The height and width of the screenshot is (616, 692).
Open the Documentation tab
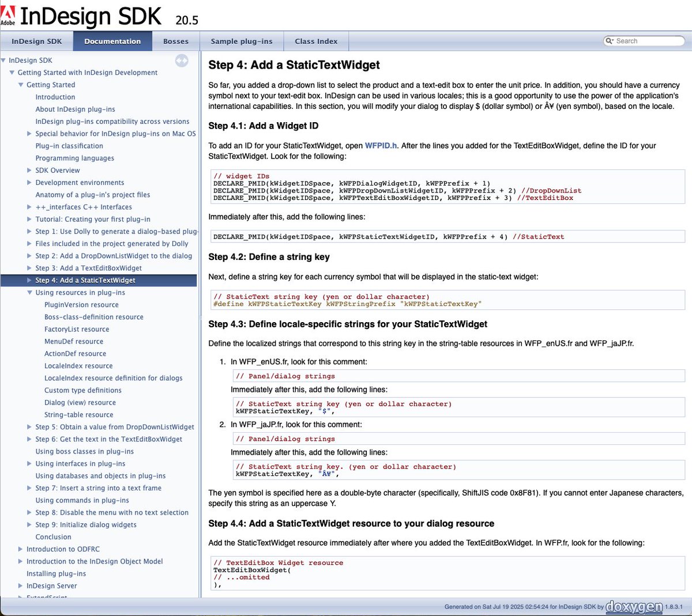[x=112, y=41]
